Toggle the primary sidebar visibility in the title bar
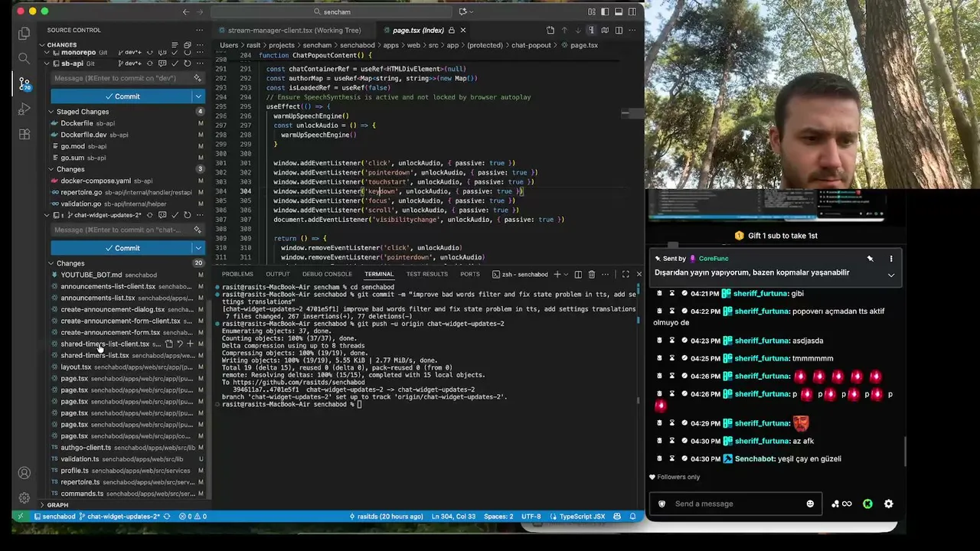Image resolution: width=980 pixels, height=551 pixels. [x=605, y=11]
